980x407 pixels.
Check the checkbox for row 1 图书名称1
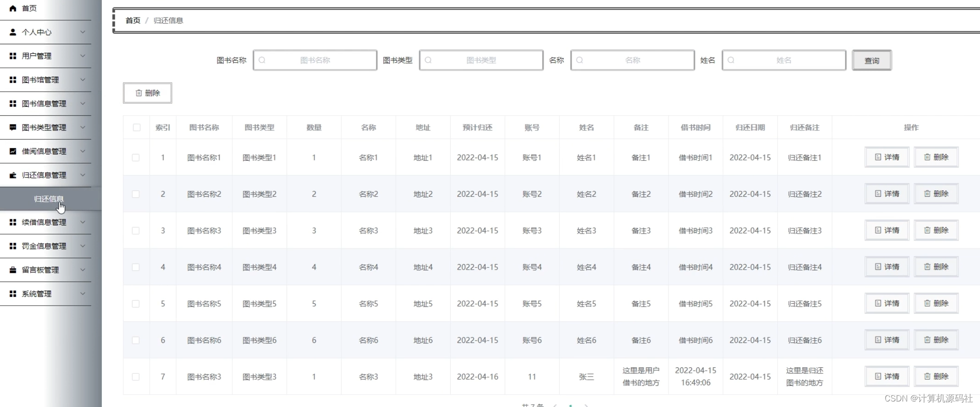tap(135, 158)
